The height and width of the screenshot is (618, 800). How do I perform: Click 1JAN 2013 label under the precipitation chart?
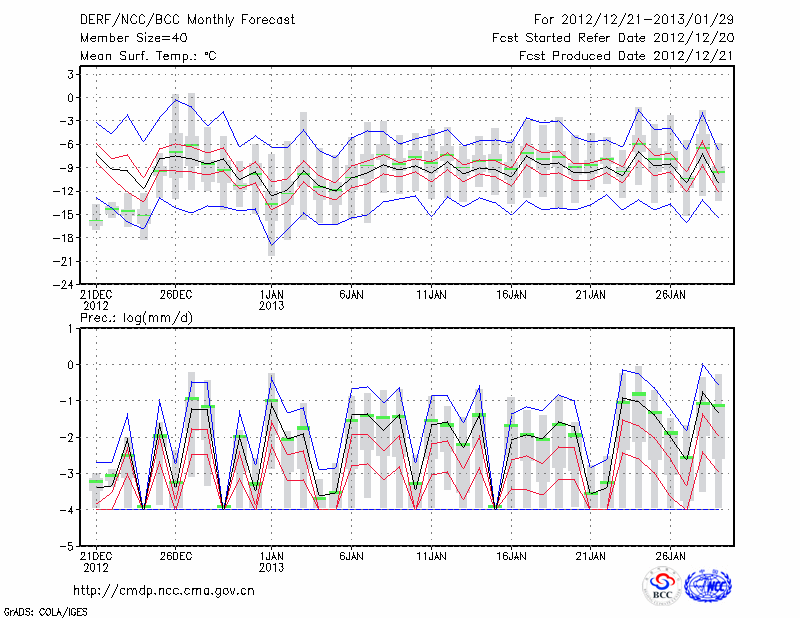[x=270, y=560]
